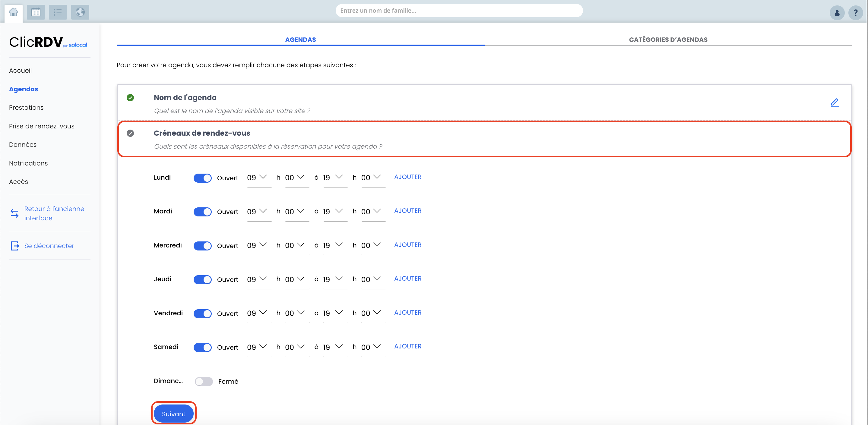Click the green check icon next to Nom de l'agenda
Image resolution: width=868 pixels, height=425 pixels.
pyautogui.click(x=130, y=98)
